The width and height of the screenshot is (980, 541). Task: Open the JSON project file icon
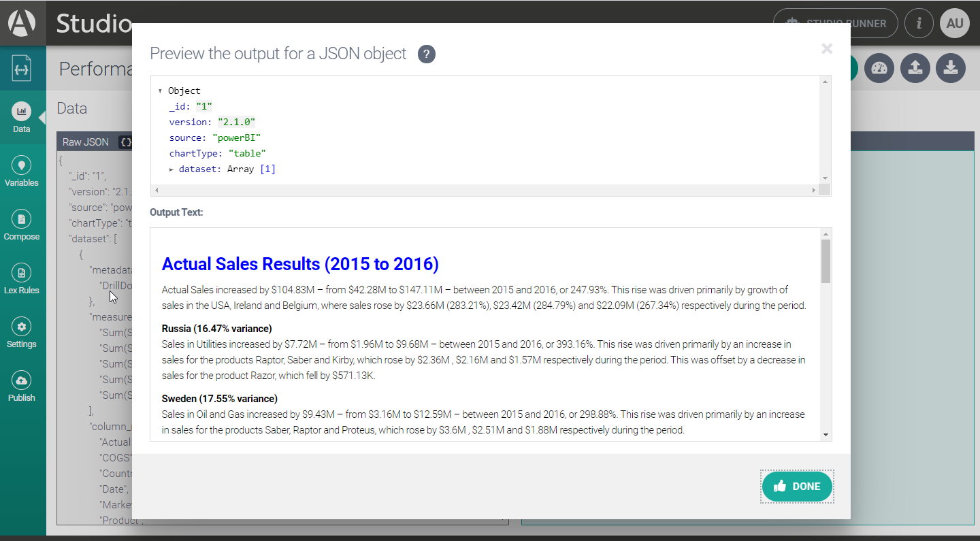(22, 69)
